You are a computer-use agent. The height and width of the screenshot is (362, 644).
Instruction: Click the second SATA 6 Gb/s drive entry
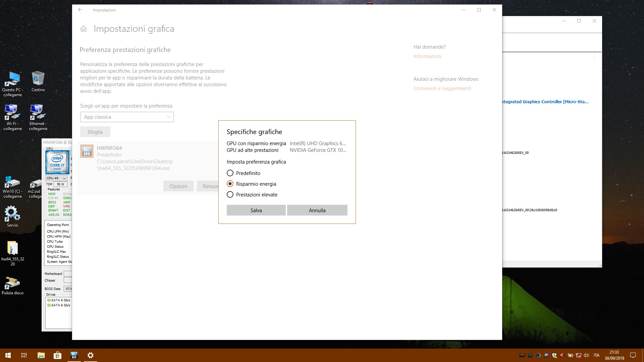[x=59, y=305]
